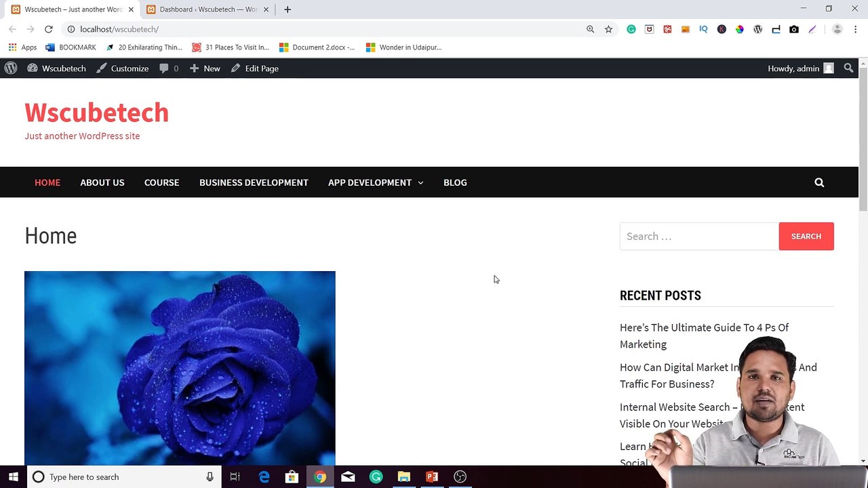Open '31 Places To Visit In...' bookmark

click(230, 47)
